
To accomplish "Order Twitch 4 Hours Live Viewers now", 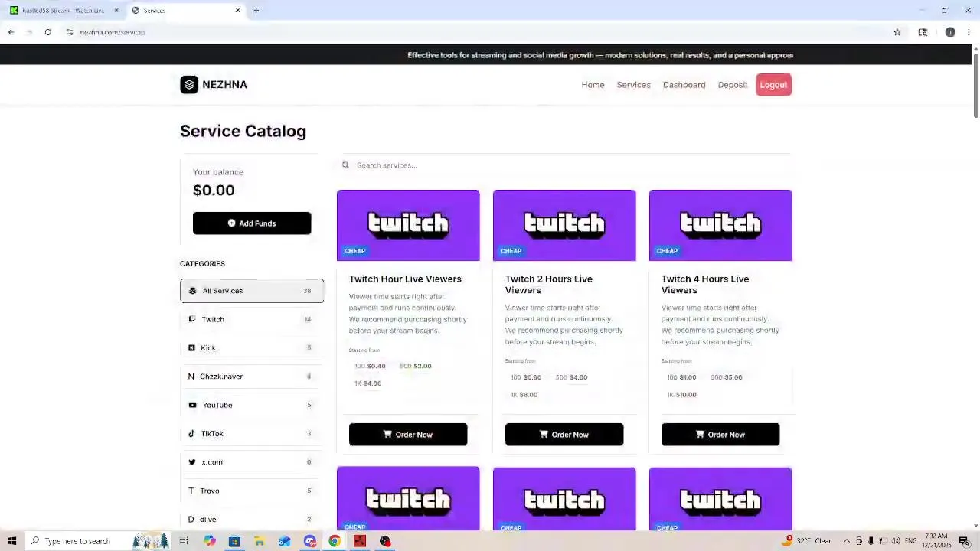I will pos(720,435).
